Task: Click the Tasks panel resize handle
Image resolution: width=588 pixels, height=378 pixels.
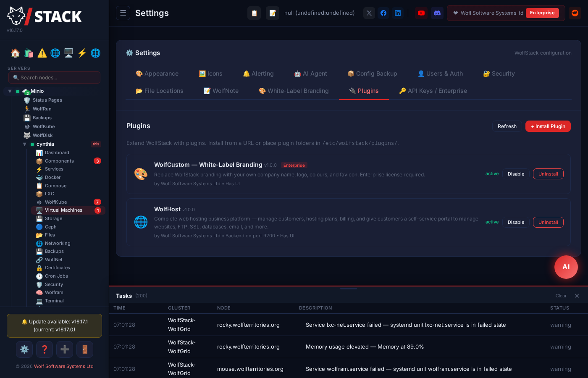Action: pos(349,289)
